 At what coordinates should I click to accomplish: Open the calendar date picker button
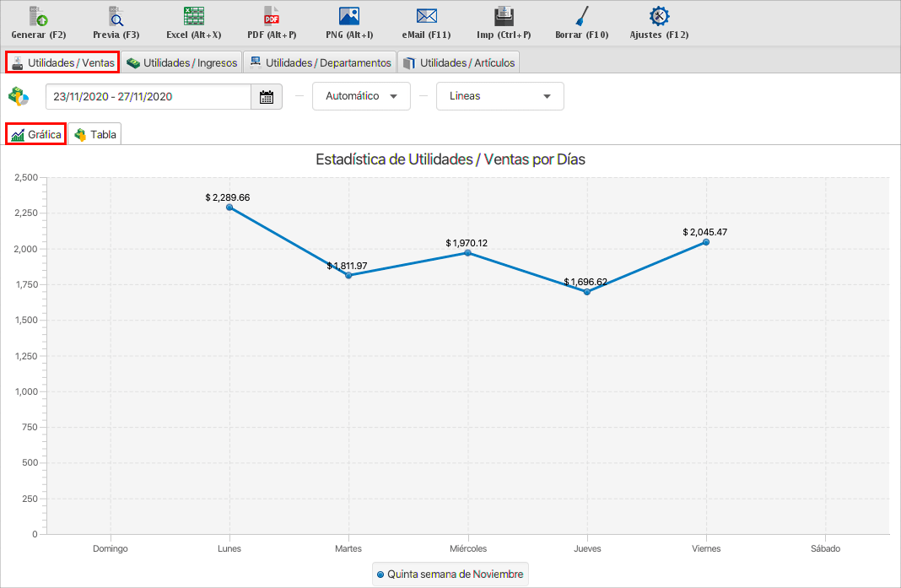click(x=267, y=97)
